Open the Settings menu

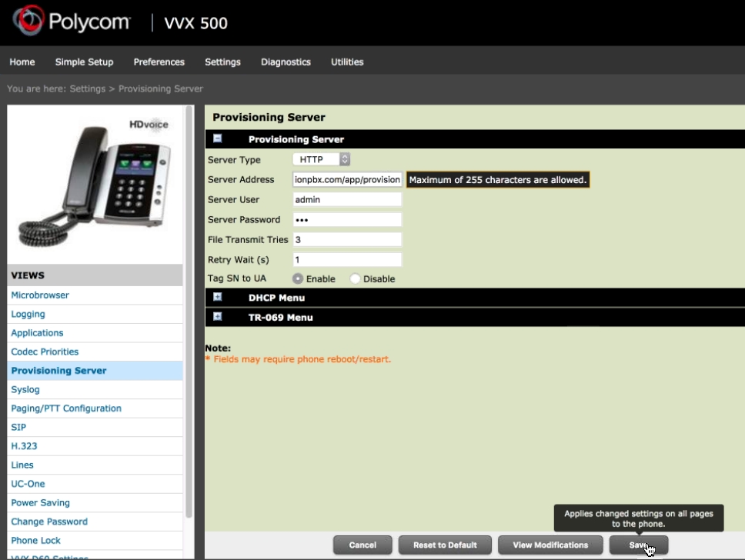click(x=222, y=62)
